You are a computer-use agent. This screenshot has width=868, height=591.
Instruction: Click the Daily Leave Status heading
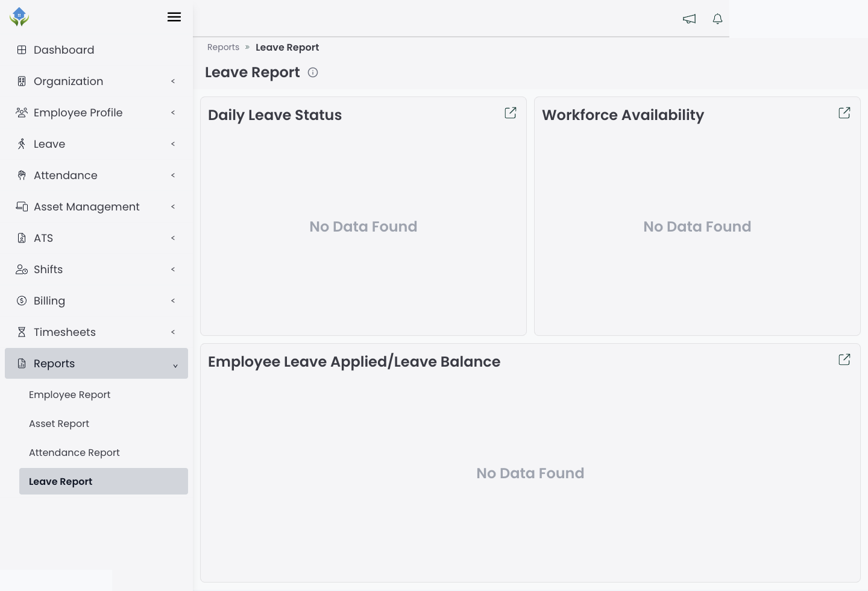pos(275,115)
